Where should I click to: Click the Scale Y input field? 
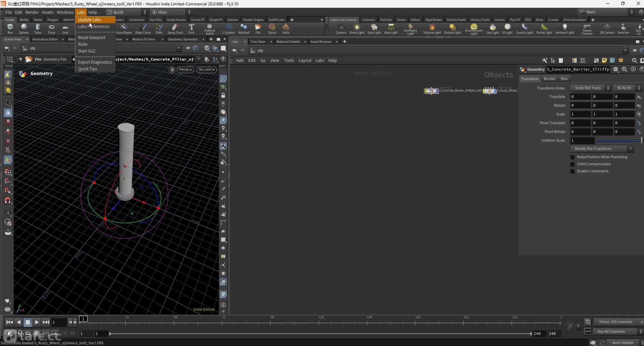pyautogui.click(x=602, y=114)
